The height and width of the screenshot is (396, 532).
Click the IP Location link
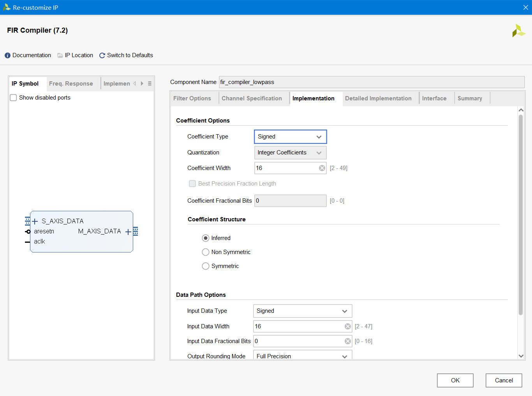click(79, 55)
